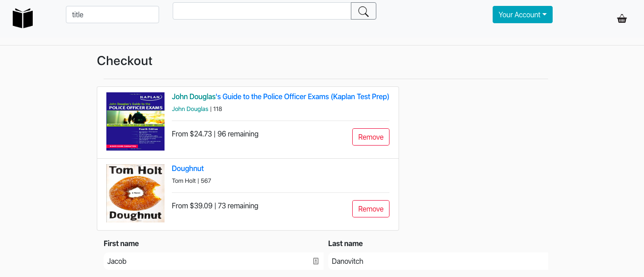Click the John Douglas author link

tap(190, 109)
